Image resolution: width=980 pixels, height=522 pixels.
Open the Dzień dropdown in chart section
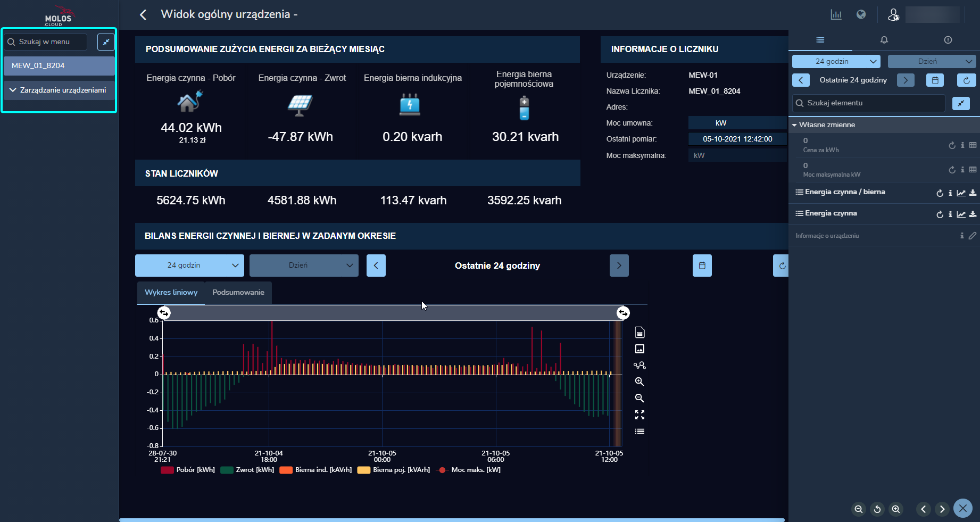pos(304,266)
